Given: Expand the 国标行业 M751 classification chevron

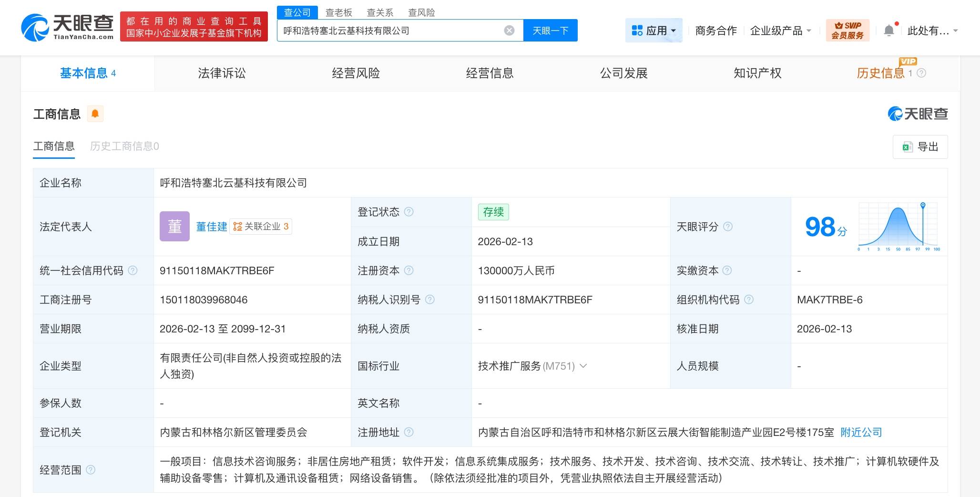Looking at the screenshot, I should 583,366.
